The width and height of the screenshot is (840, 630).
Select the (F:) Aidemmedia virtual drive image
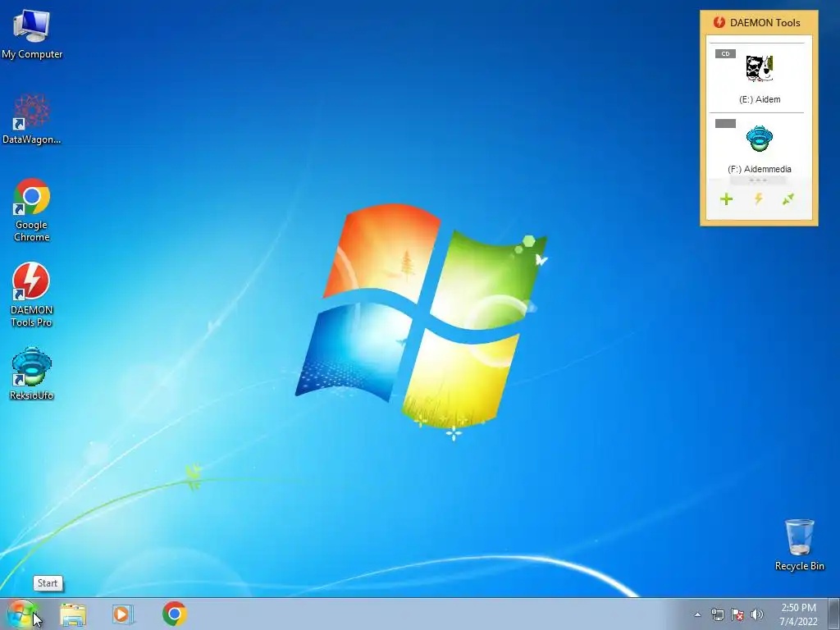click(x=760, y=138)
